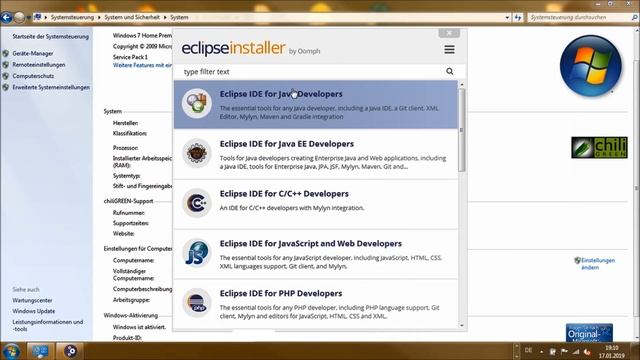
Task: Show hidden tray icons arrow
Action: coord(542,351)
